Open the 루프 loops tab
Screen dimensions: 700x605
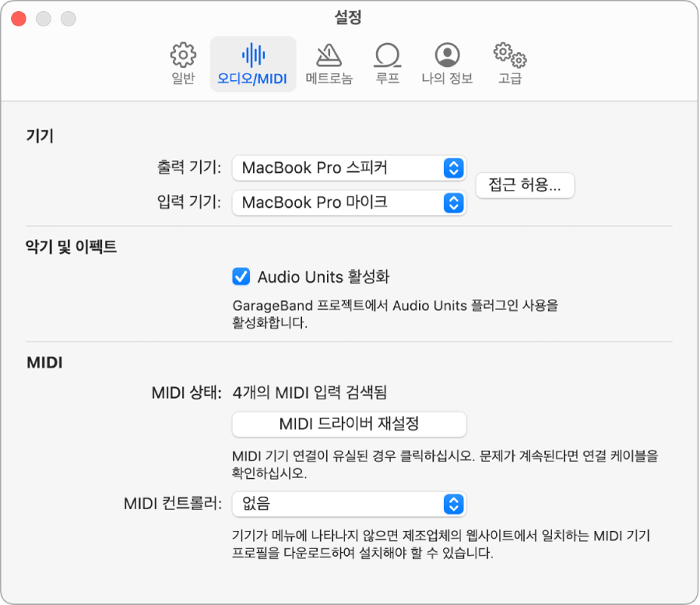387,64
